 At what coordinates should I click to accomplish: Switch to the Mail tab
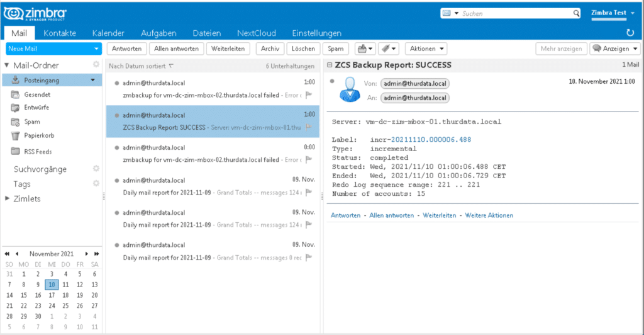click(19, 33)
